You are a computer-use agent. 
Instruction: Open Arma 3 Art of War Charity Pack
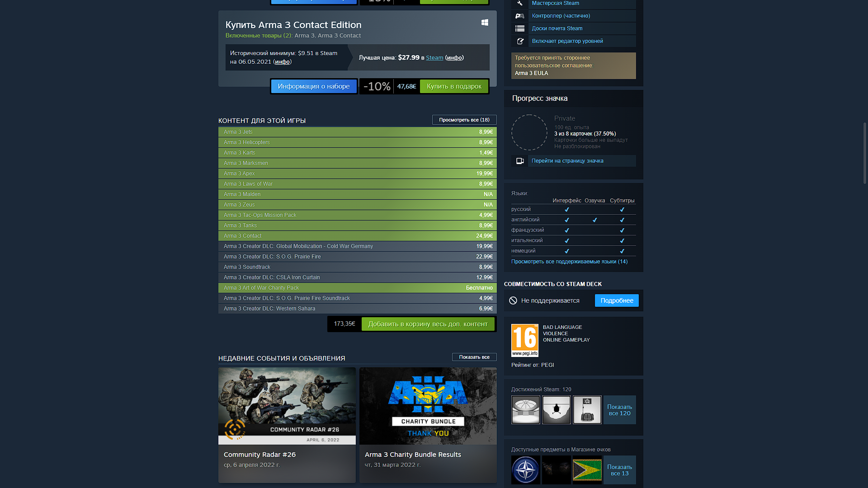tap(358, 288)
